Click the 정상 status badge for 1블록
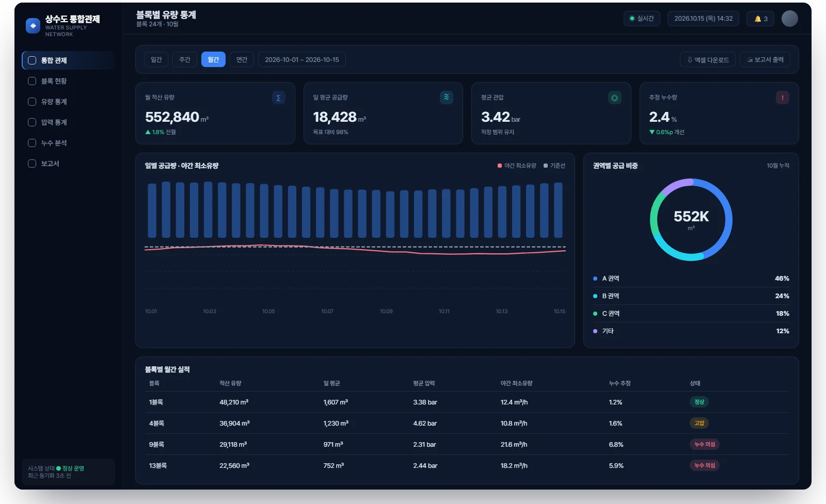The image size is (826, 504). click(699, 402)
